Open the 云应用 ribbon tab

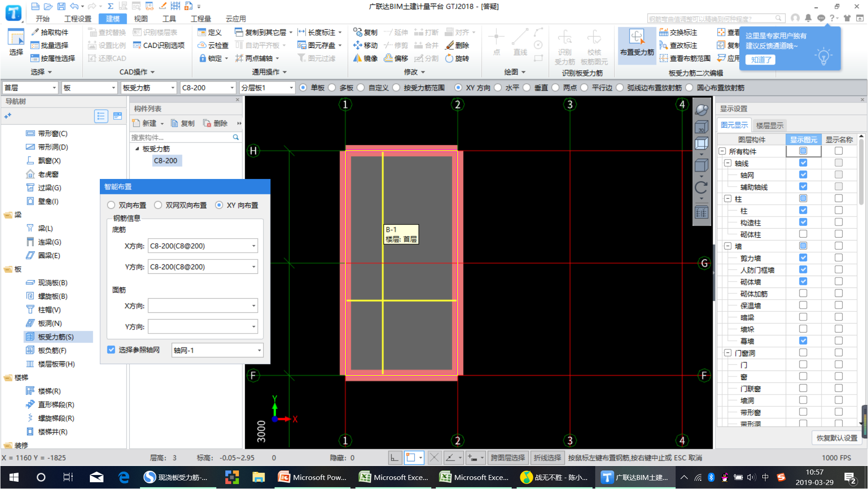pos(236,19)
